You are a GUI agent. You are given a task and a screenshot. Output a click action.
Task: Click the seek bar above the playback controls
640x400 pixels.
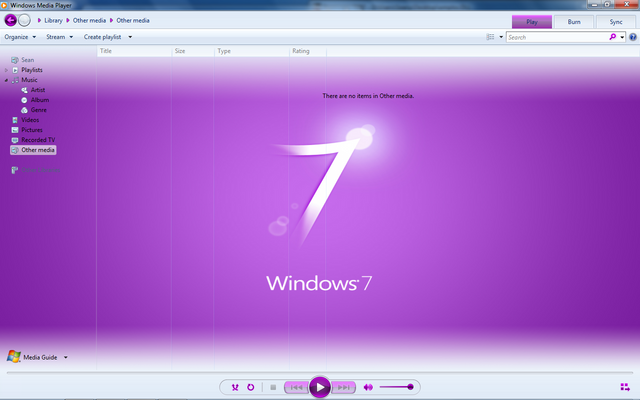point(320,373)
